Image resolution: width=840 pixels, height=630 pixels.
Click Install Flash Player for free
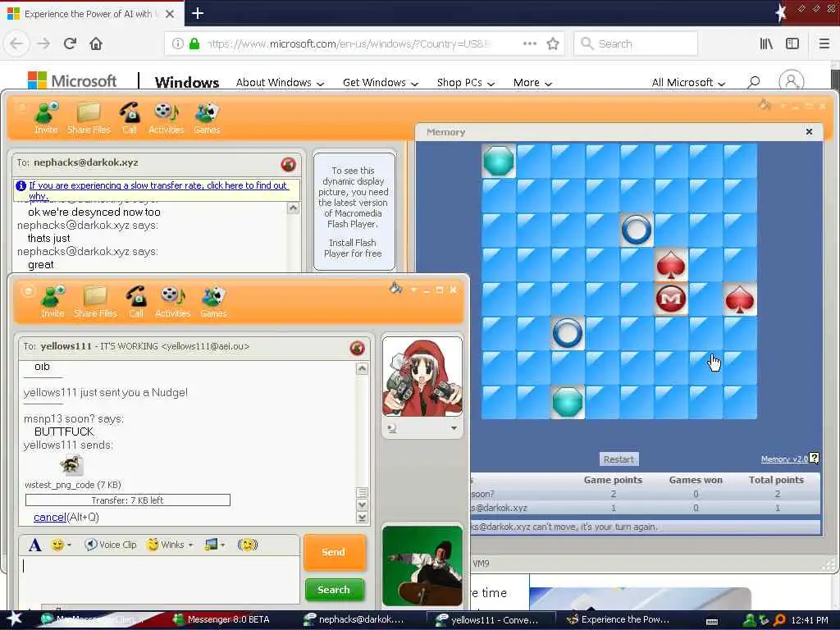[x=353, y=248]
